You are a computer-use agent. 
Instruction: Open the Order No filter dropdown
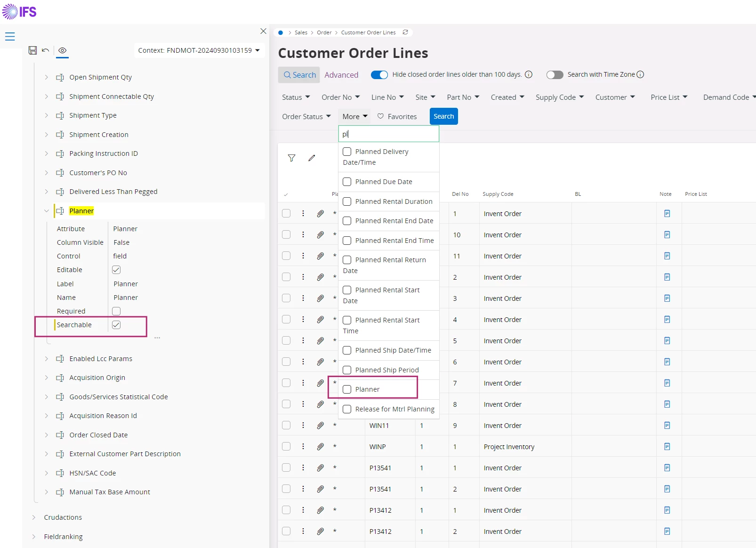click(341, 97)
